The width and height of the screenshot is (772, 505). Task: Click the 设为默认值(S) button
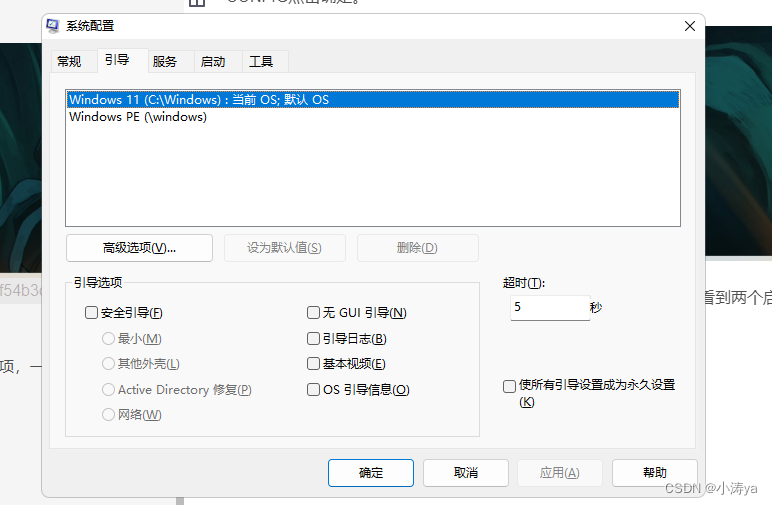tap(285, 248)
